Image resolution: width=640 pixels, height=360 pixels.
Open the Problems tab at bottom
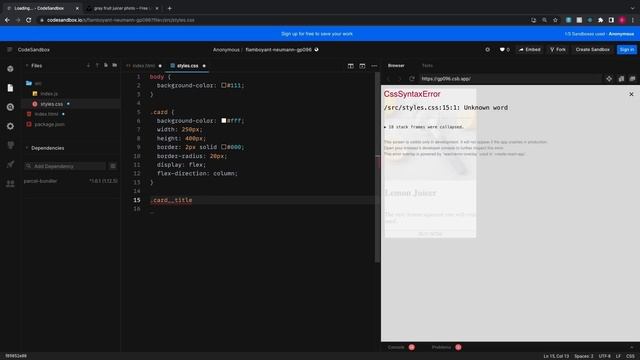tap(446, 347)
